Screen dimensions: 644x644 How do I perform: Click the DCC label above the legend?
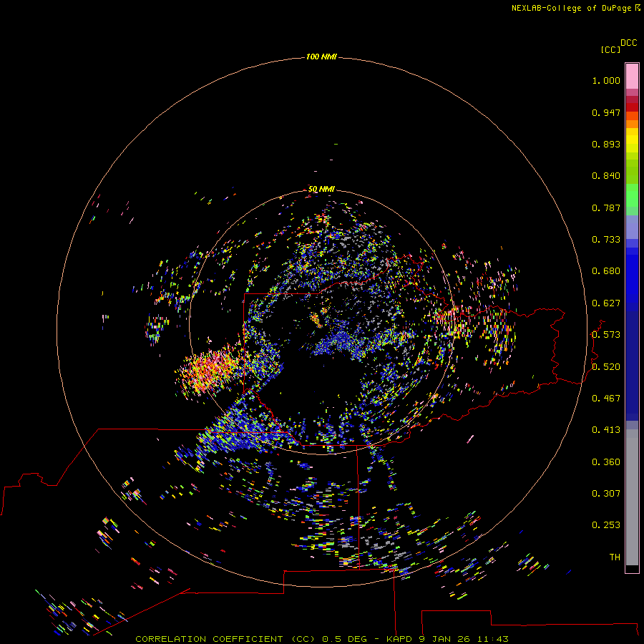pos(629,43)
